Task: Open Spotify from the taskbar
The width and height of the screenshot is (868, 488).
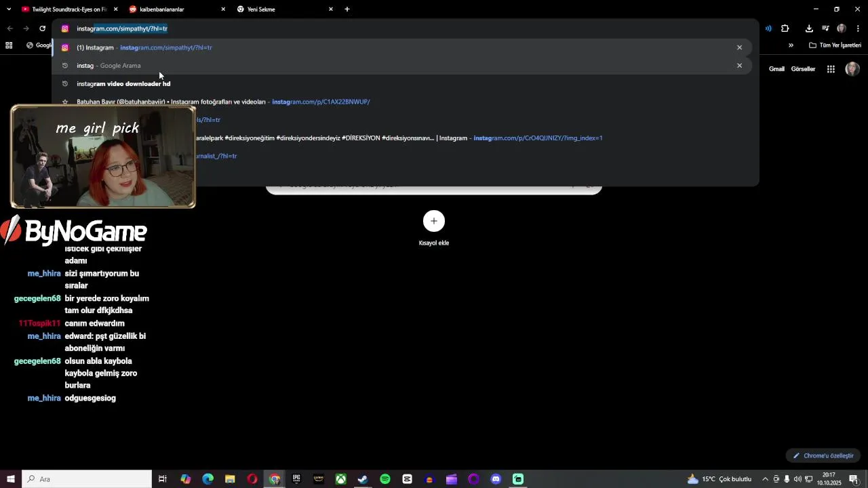Action: pyautogui.click(x=385, y=479)
